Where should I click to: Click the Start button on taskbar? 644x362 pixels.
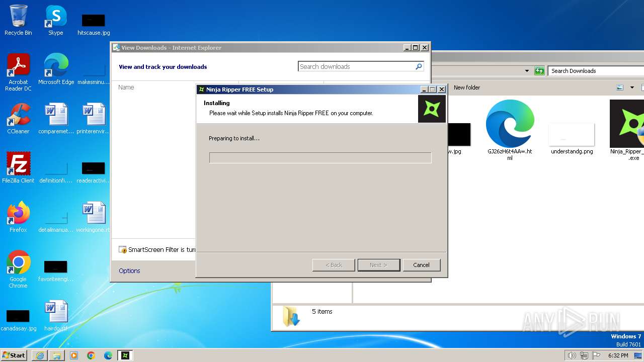[x=14, y=355]
